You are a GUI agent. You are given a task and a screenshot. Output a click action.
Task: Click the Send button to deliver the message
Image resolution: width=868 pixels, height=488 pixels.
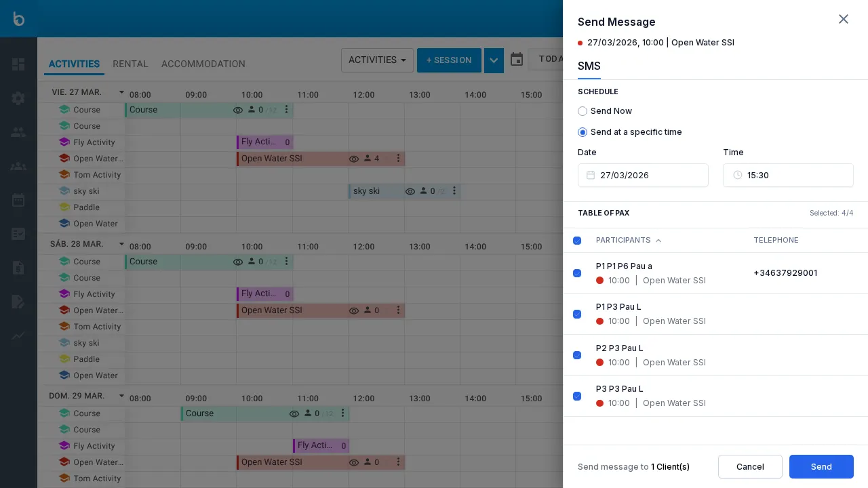(x=821, y=467)
